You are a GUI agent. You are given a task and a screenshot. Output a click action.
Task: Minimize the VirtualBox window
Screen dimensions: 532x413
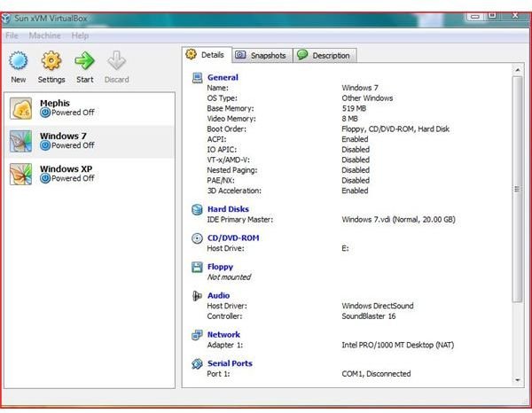click(475, 16)
